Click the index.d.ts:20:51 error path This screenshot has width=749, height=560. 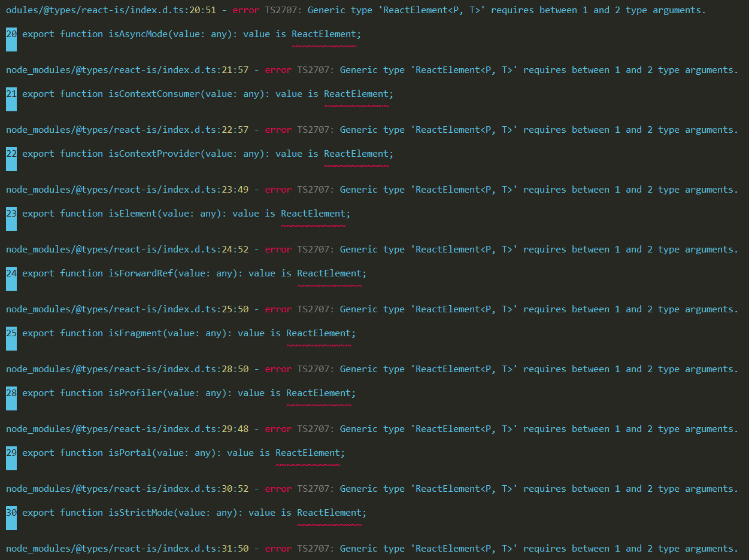click(111, 10)
